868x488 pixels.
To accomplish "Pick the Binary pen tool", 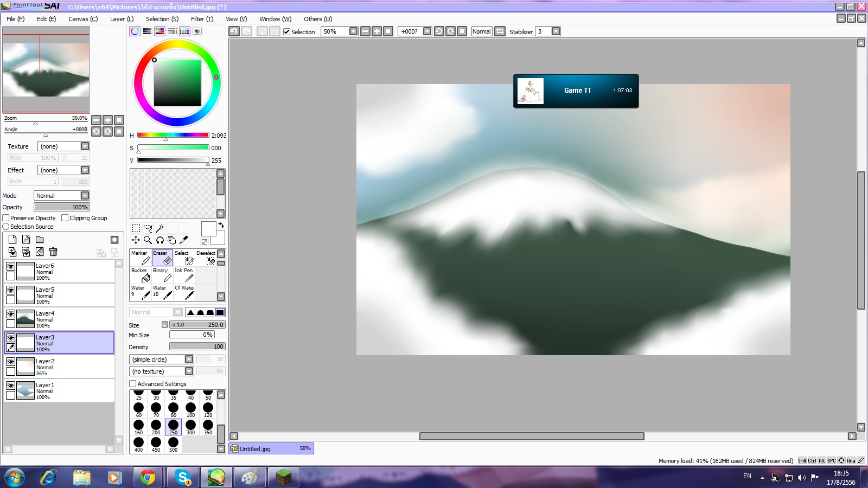I will point(162,275).
